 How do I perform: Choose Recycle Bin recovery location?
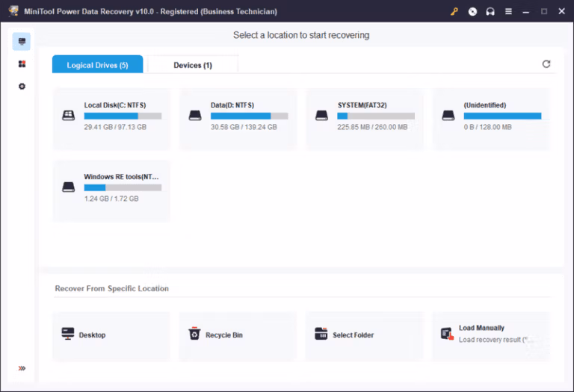(x=238, y=337)
